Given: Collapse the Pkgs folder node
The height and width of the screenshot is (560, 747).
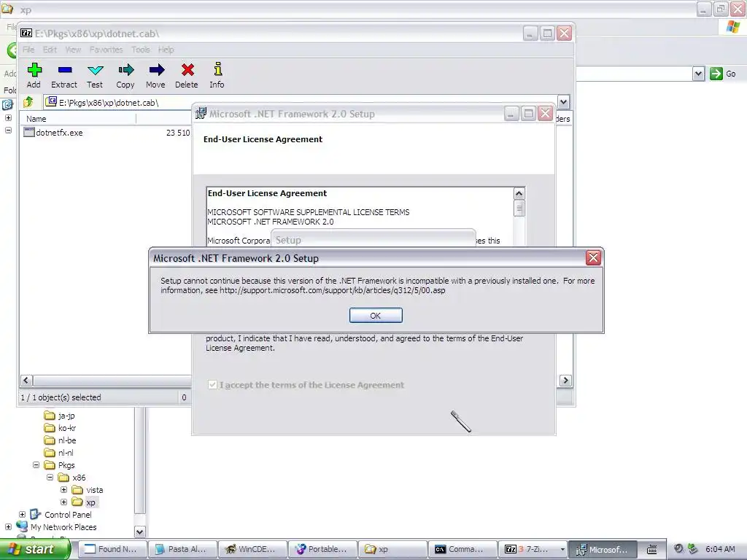Looking at the screenshot, I should click(36, 464).
